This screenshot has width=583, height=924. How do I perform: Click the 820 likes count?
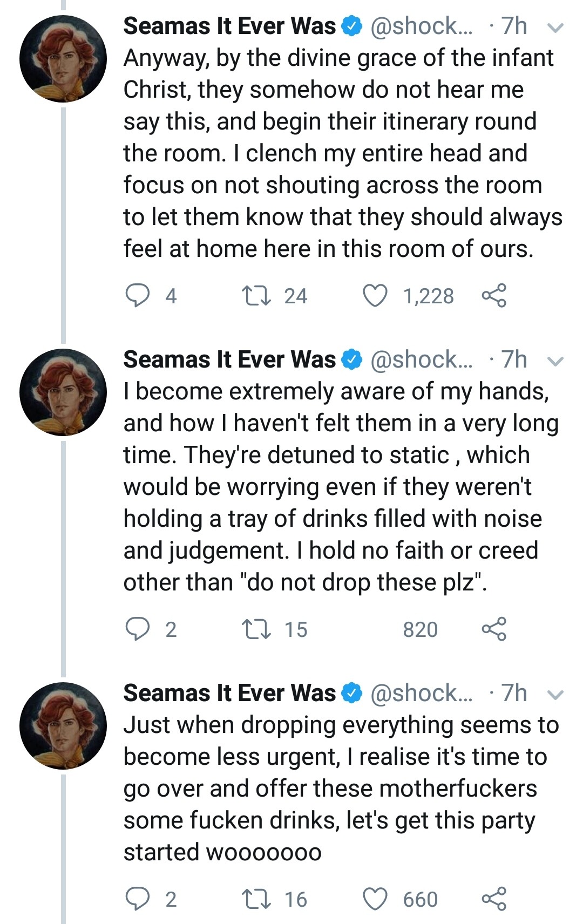click(x=420, y=629)
